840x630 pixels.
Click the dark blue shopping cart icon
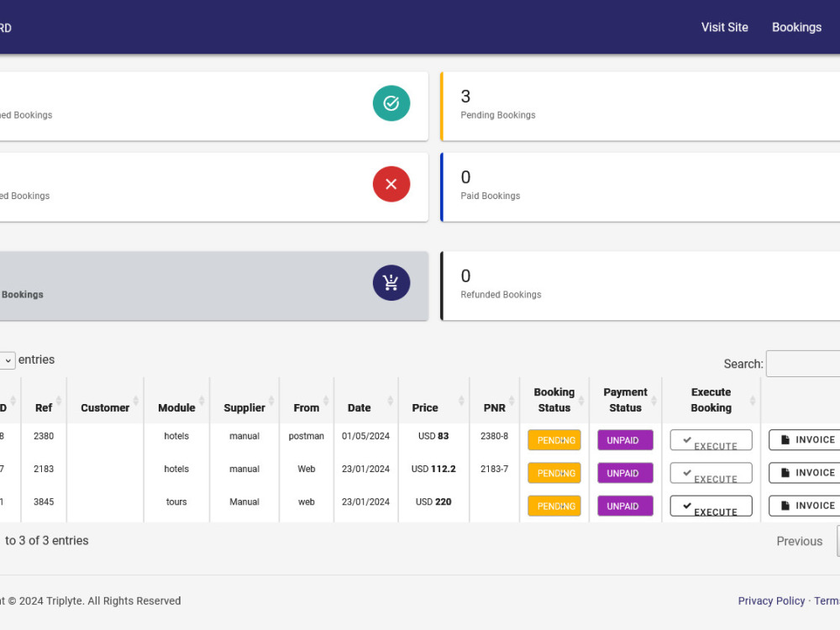391,282
